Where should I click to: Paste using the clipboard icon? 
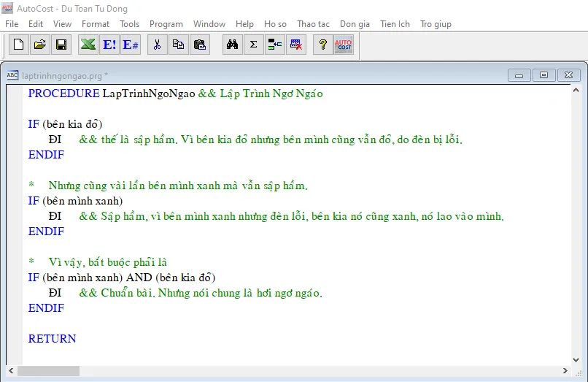click(x=199, y=45)
